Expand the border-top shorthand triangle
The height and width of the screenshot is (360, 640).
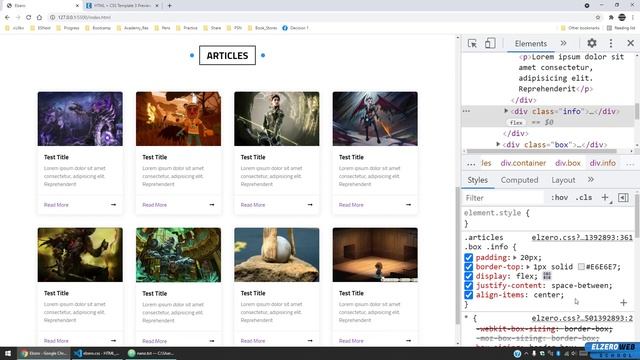point(528,267)
